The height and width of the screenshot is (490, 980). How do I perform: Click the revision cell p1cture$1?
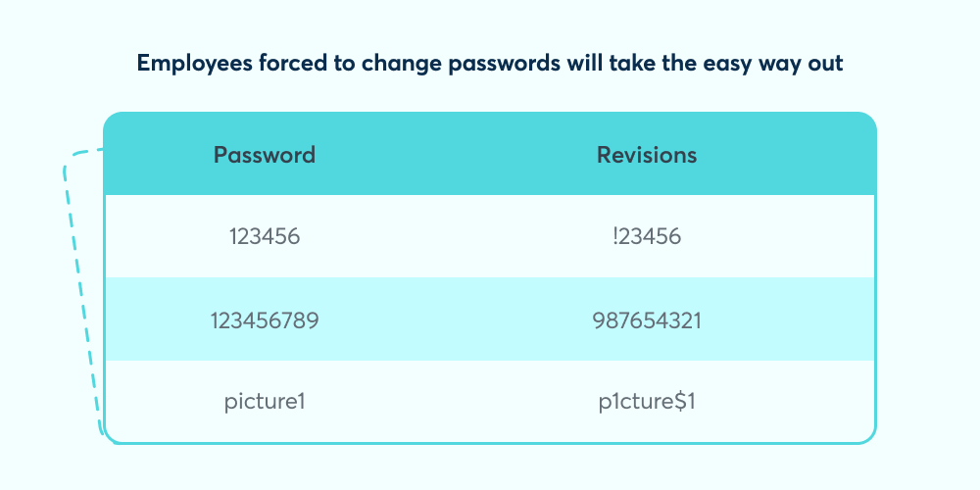click(647, 401)
